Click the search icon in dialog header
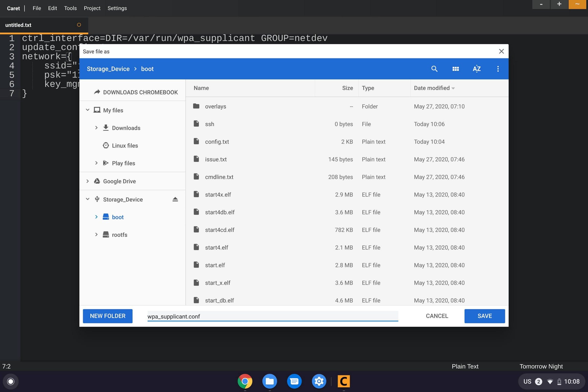 [x=434, y=69]
